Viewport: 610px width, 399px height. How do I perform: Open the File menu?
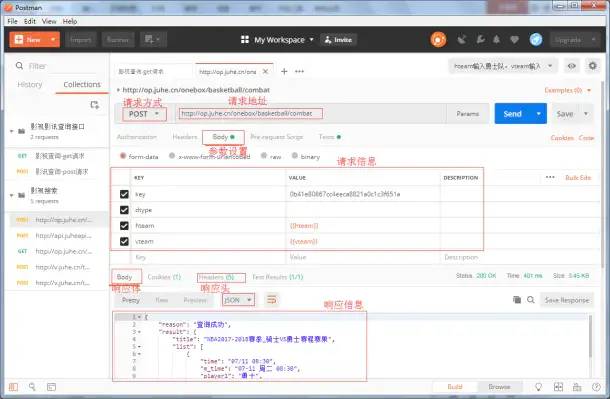(12, 21)
